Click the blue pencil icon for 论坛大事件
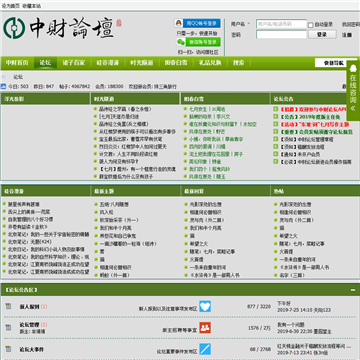 point(205,349)
